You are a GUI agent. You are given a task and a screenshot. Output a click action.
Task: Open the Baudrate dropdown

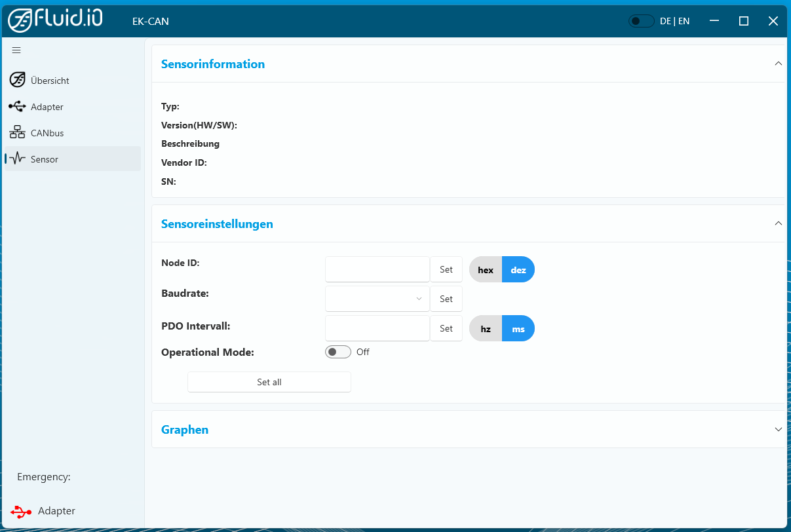click(x=377, y=299)
